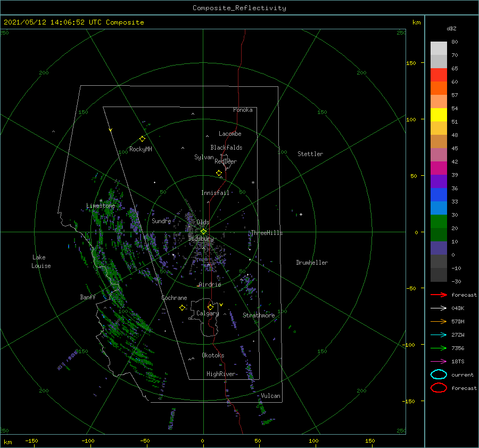Click the -150 tick label on bottom axis
479x448 pixels.
pos(32,441)
